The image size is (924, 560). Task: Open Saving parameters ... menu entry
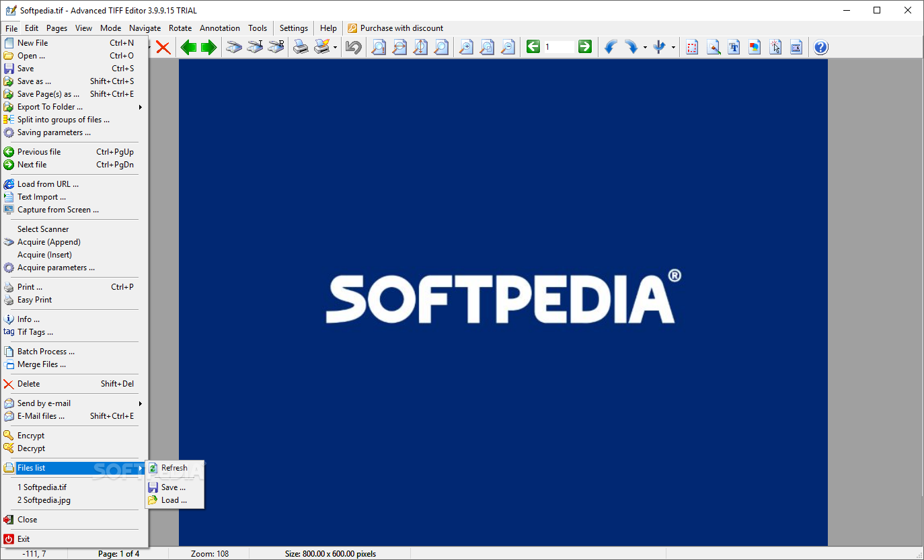coord(75,132)
